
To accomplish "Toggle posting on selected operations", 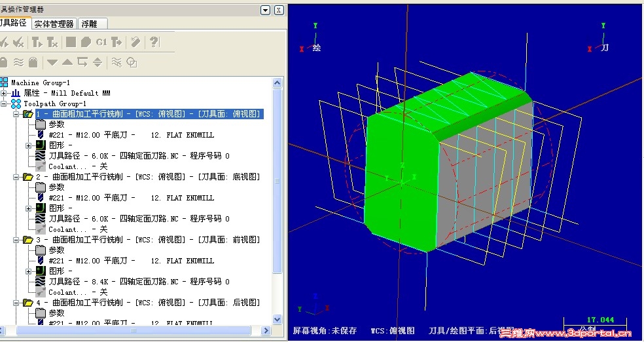I will (33, 62).
